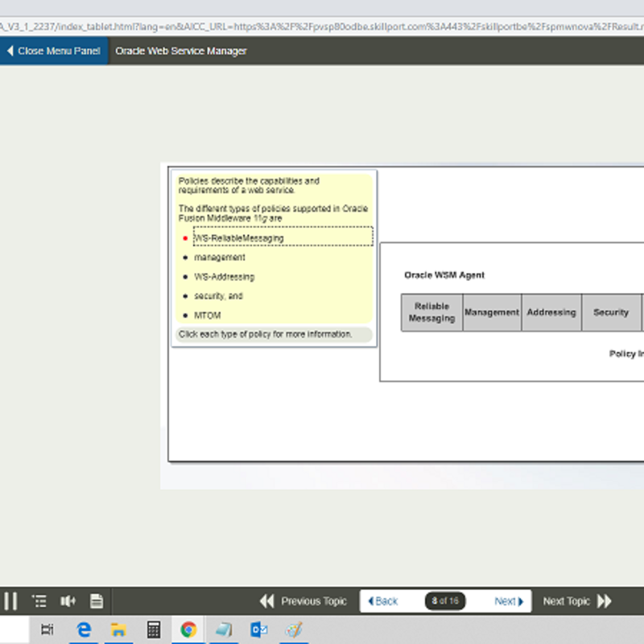The height and width of the screenshot is (644, 644).
Task: Select the security policy item
Action: point(218,296)
